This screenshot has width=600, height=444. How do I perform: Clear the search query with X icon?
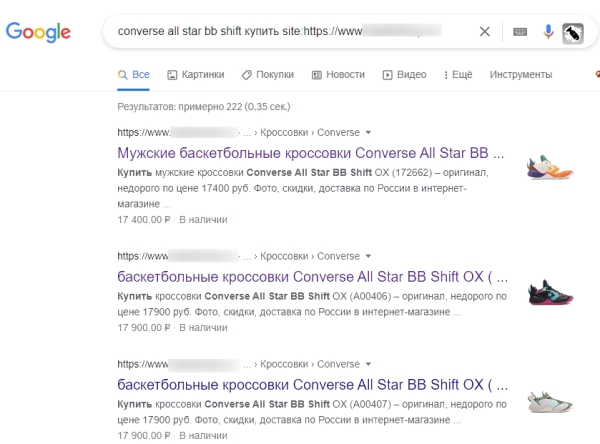click(x=485, y=31)
